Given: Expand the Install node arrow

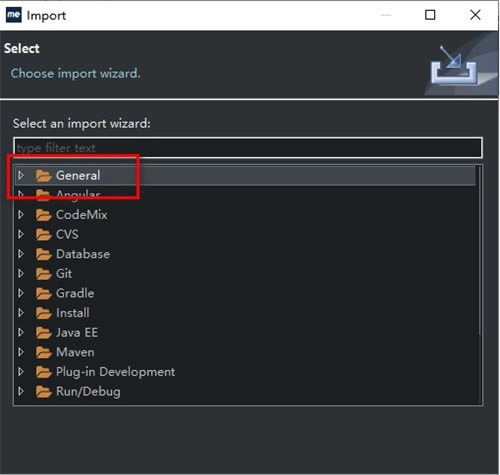Looking at the screenshot, I should tap(21, 313).
